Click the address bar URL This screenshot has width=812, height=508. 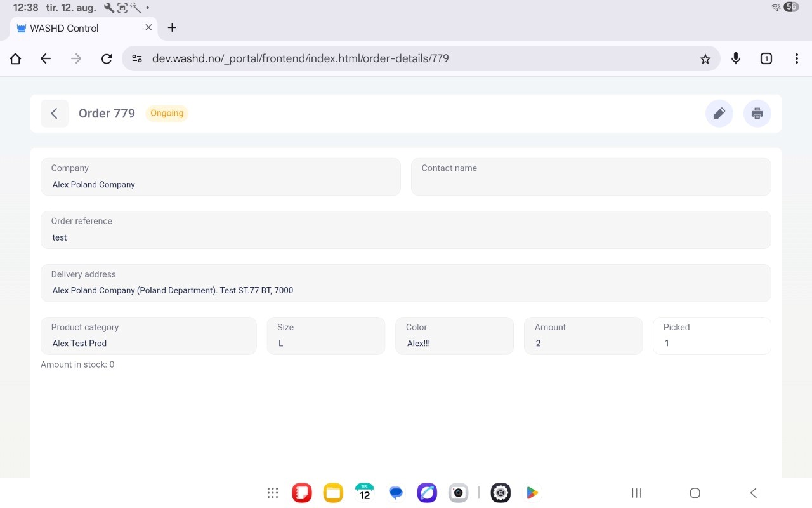[x=301, y=58]
